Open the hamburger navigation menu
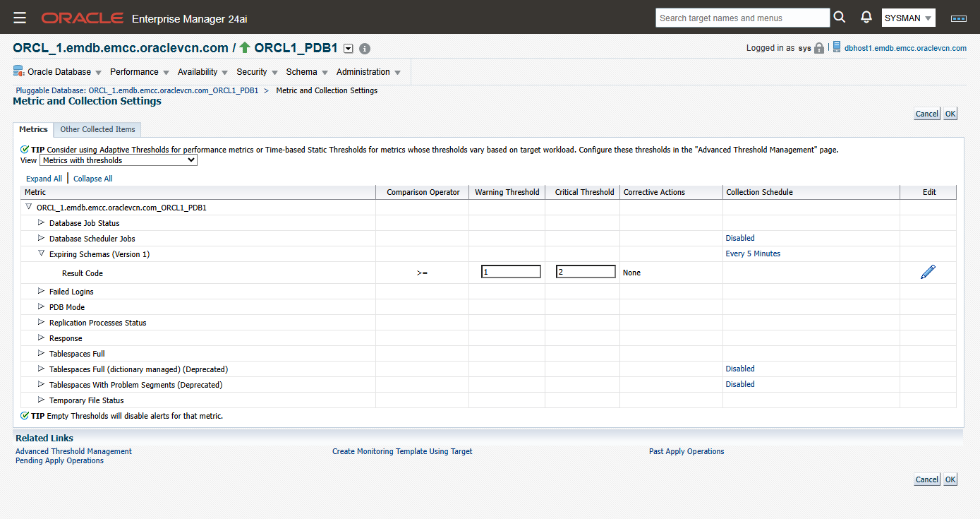The image size is (980, 519). (20, 18)
